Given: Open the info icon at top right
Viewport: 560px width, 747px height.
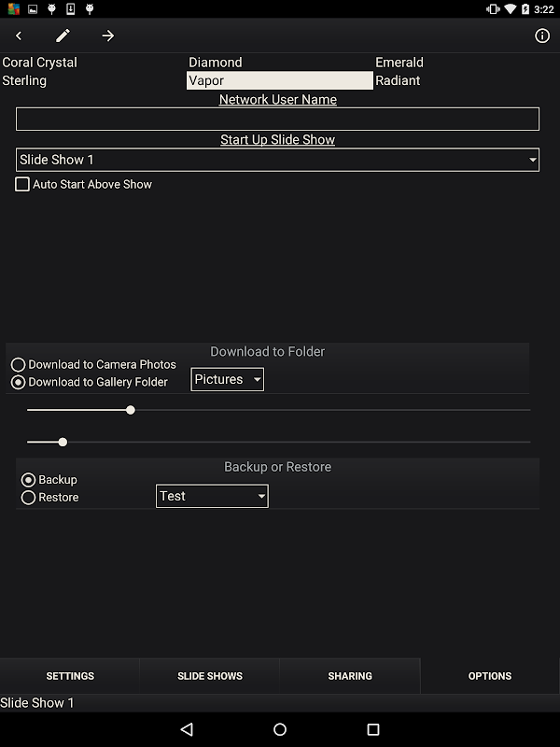Looking at the screenshot, I should coord(542,35).
